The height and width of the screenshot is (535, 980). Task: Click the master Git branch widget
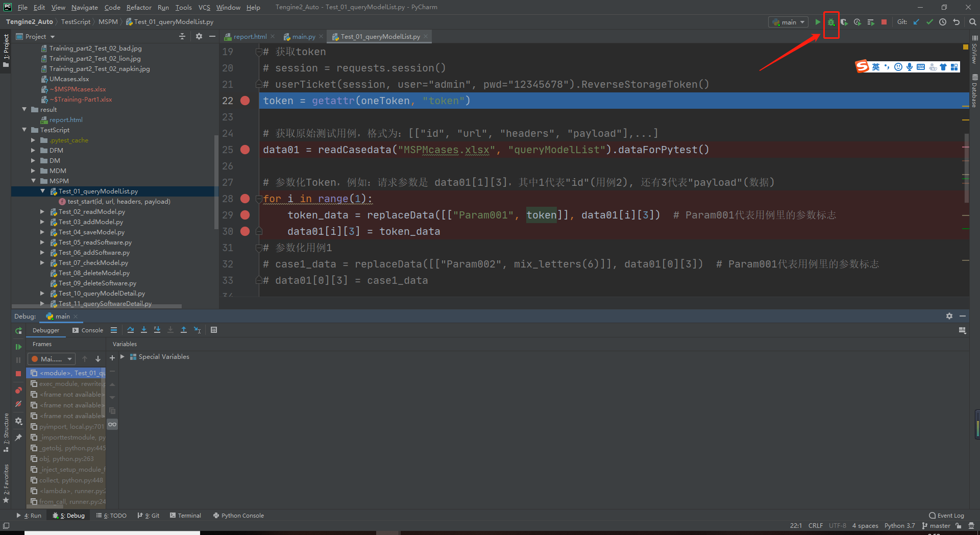936,526
